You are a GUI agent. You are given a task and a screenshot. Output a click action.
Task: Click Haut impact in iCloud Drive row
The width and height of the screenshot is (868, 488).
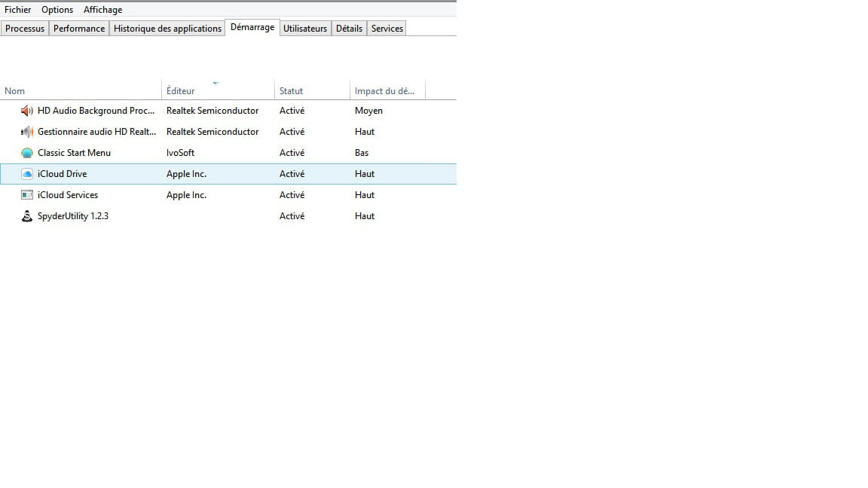365,174
